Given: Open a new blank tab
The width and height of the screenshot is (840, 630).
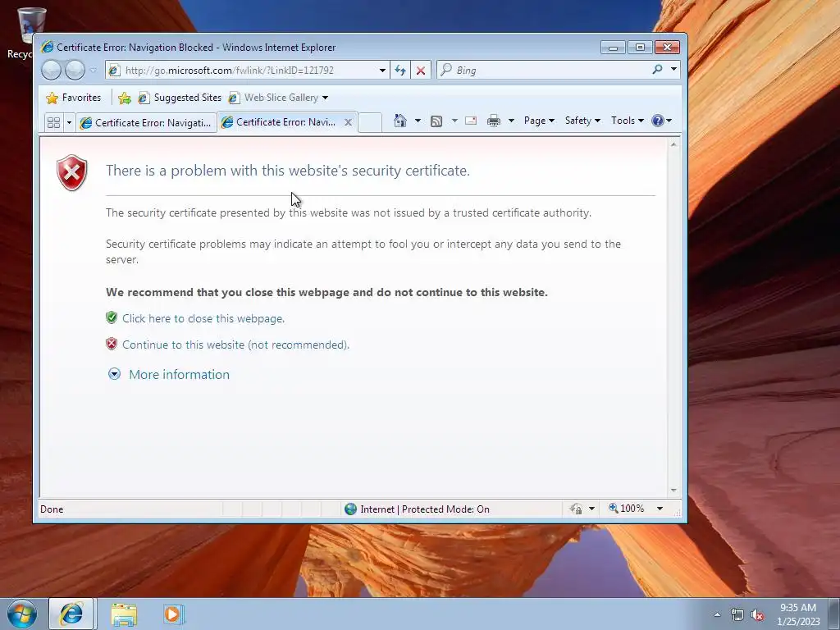Looking at the screenshot, I should [x=370, y=123].
